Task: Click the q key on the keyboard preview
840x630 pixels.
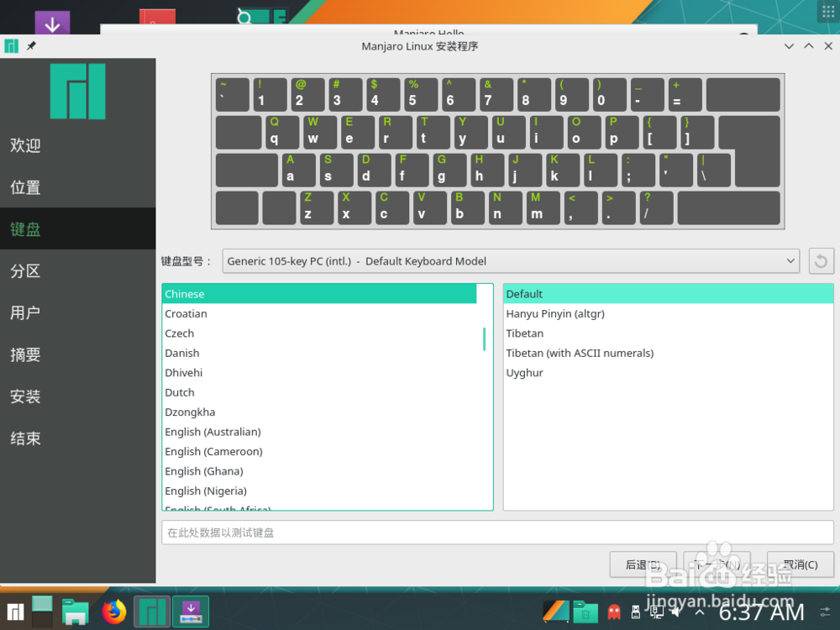Action: 282,133
